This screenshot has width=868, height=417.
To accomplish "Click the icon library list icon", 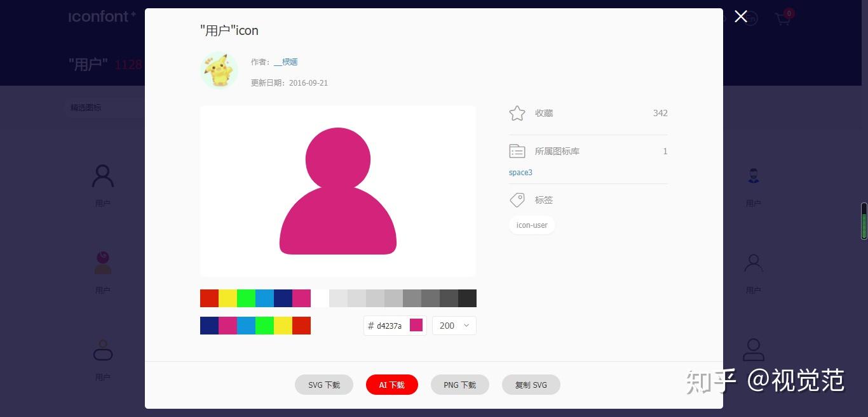I will point(517,151).
